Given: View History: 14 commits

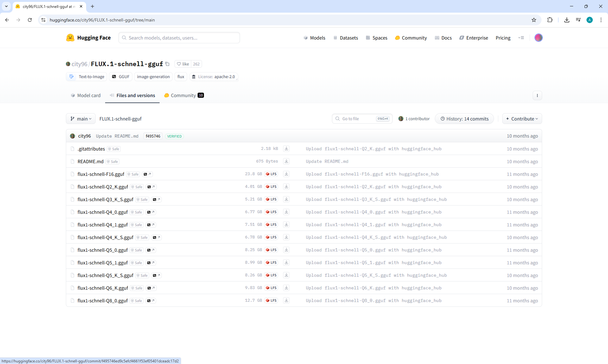Looking at the screenshot, I should (464, 119).
